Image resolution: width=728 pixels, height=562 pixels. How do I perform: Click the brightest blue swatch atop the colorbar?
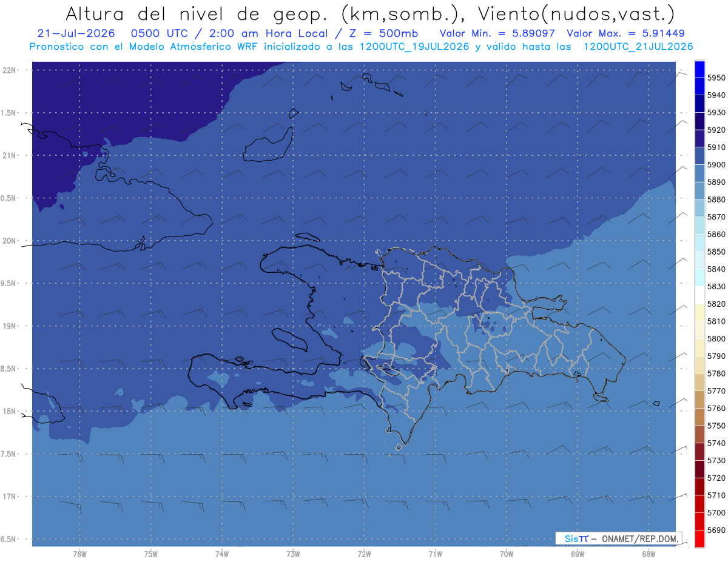[x=699, y=69]
